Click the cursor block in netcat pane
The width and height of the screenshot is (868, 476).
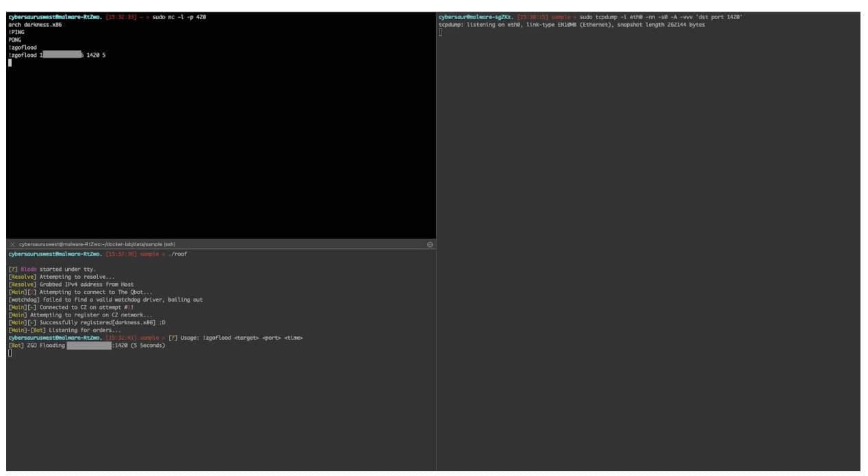(x=10, y=63)
